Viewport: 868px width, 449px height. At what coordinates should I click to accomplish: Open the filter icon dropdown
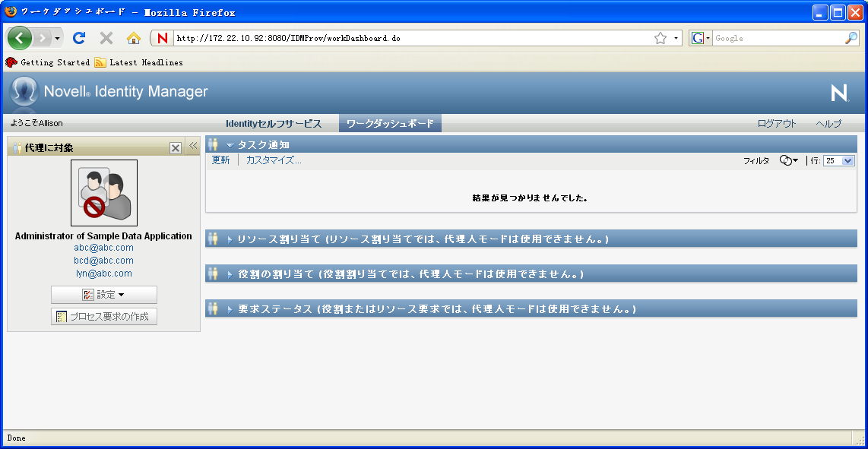click(789, 160)
